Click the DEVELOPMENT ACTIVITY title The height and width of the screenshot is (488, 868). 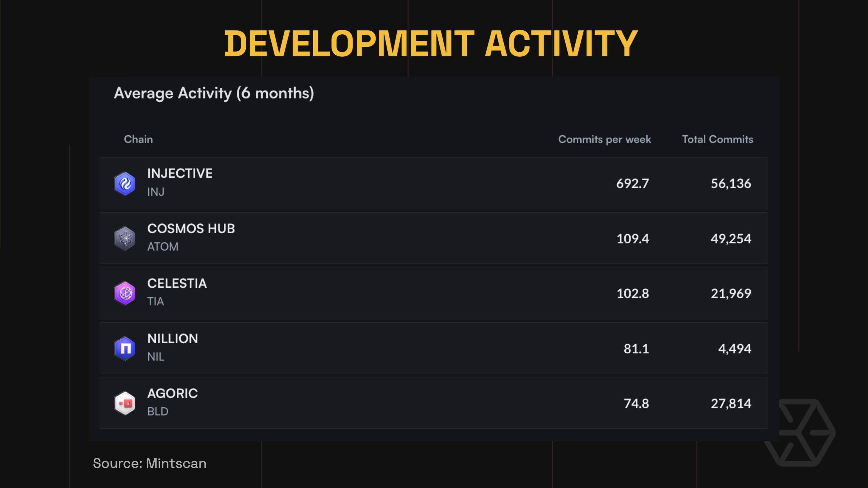click(x=431, y=43)
